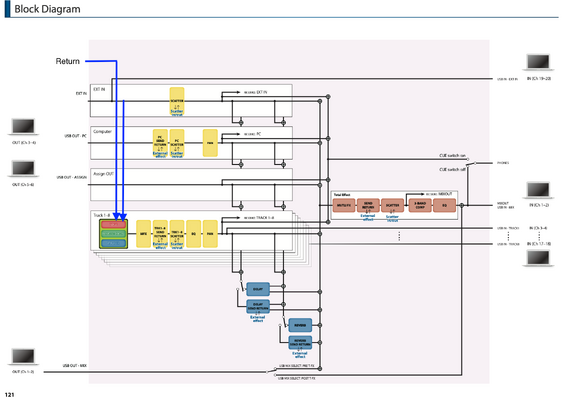Click blue block inside Track 1-8 green box
Image resolution: width=575 pixels, height=400 pixels.
pyautogui.click(x=113, y=243)
